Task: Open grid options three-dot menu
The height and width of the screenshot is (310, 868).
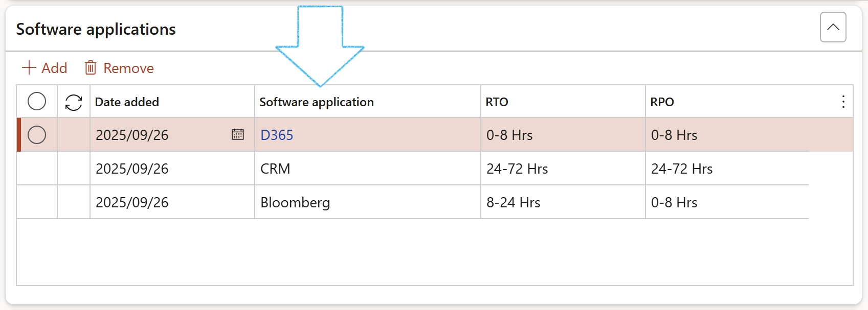Action: coord(843,102)
